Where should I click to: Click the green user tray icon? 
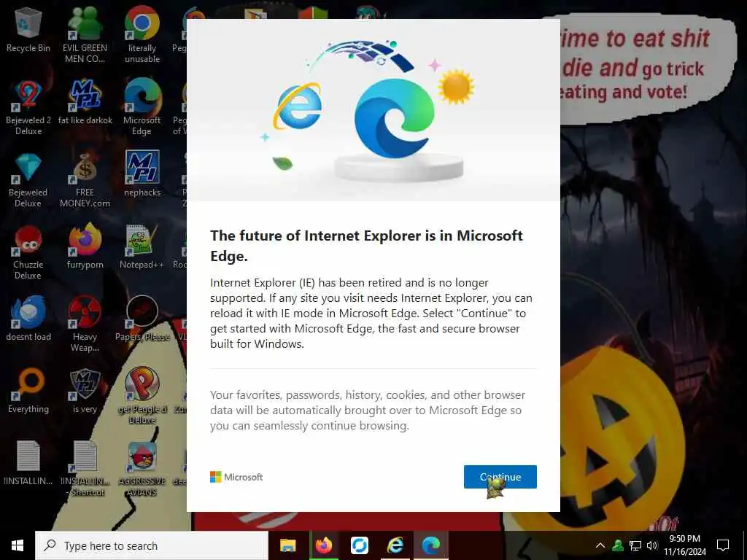click(x=618, y=545)
